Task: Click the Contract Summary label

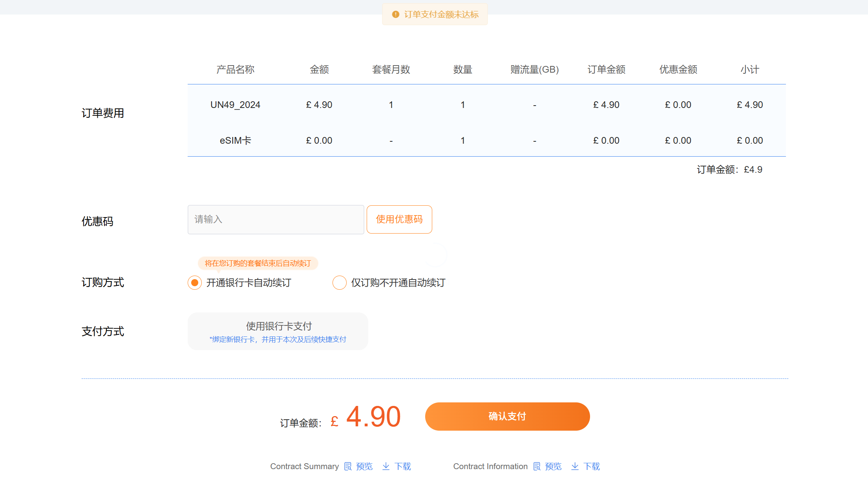Action: click(305, 466)
